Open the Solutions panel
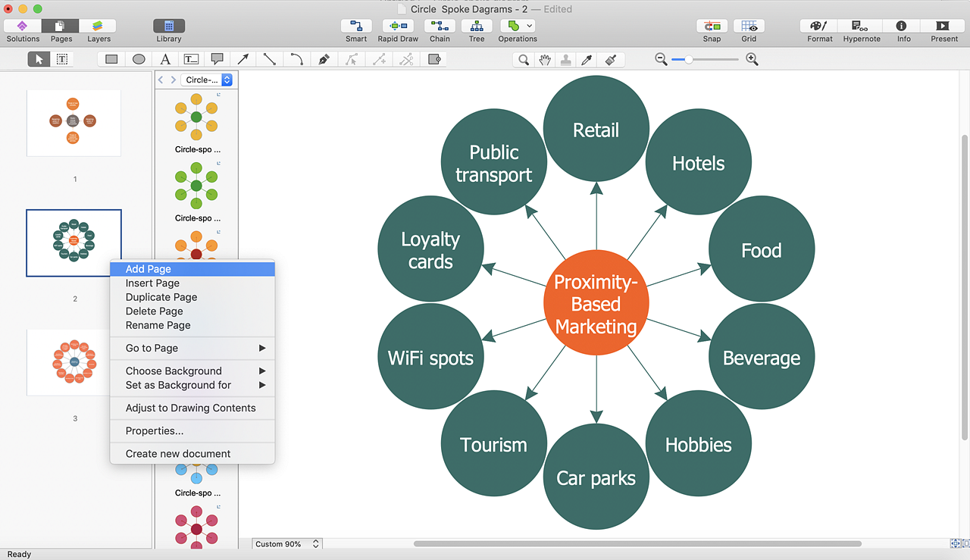This screenshot has height=560, width=970. pyautogui.click(x=22, y=30)
